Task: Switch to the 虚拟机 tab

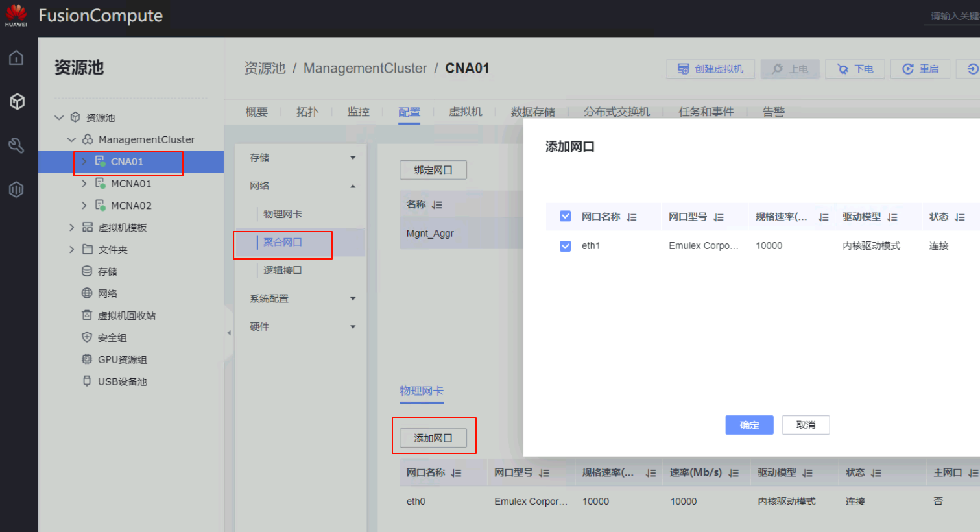Action: coord(465,112)
